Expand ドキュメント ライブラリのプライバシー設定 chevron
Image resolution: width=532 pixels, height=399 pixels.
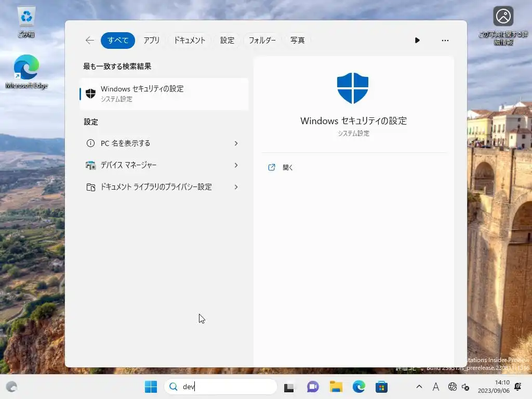click(236, 187)
